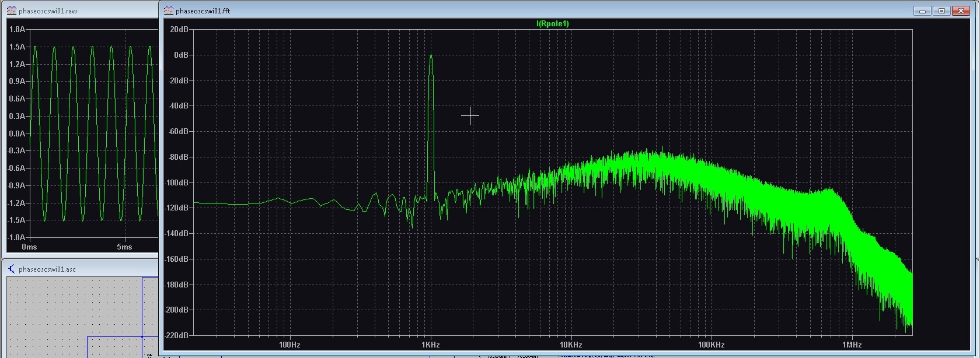The width and height of the screenshot is (980, 358).
Task: Click the 5ms time axis label
Action: (124, 247)
